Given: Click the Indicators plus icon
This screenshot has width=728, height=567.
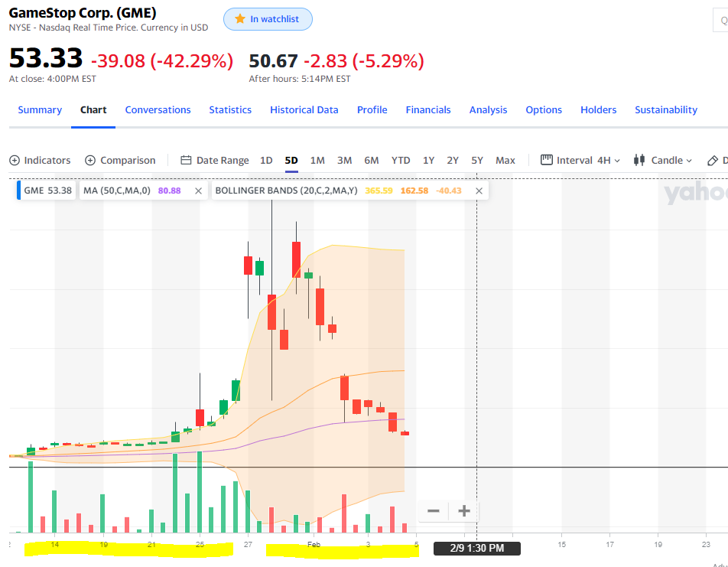Looking at the screenshot, I should coord(15,161).
